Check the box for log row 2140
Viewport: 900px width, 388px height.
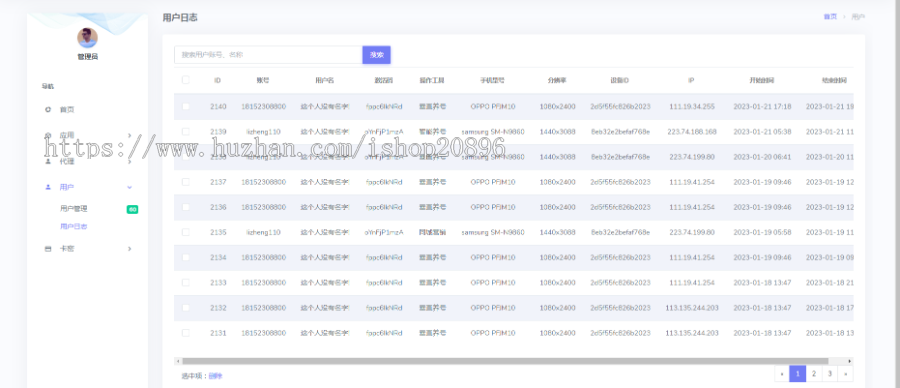coord(185,106)
